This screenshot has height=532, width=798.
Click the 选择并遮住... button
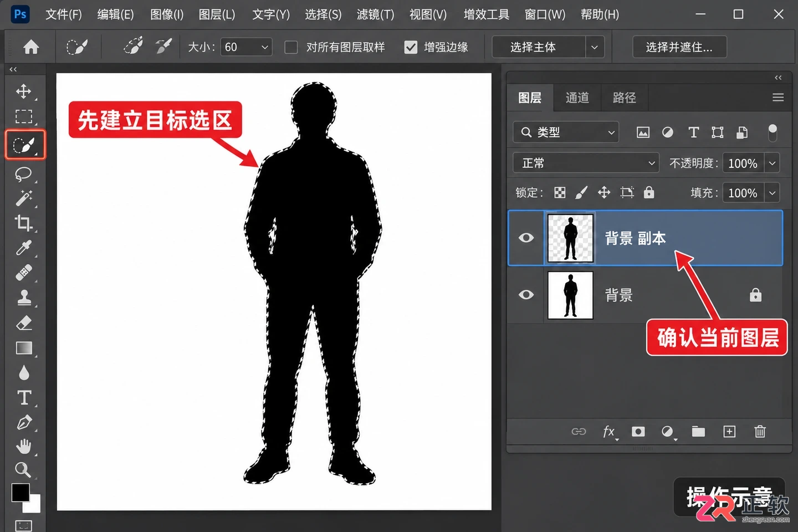[679, 47]
